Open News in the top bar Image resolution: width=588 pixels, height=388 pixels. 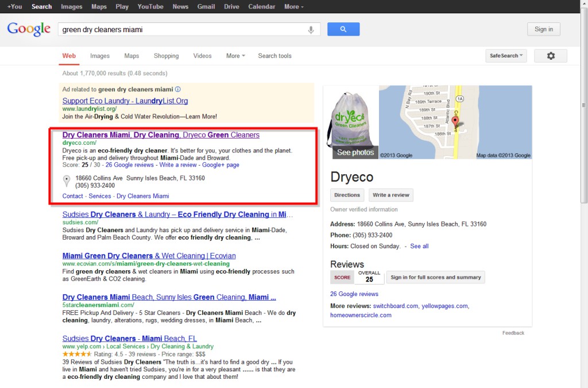point(180,7)
